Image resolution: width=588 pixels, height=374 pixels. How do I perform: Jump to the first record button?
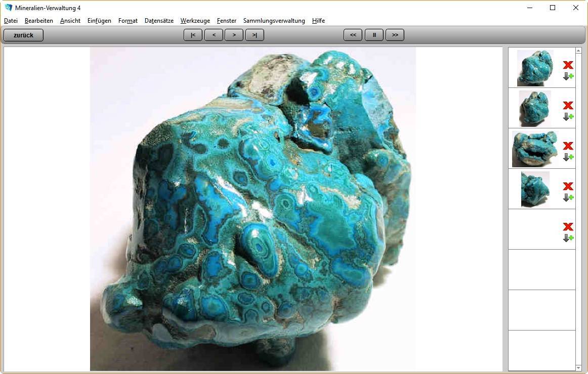pos(193,35)
